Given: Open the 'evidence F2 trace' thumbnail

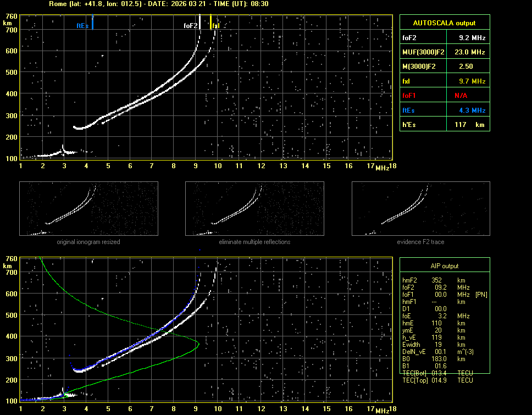Looking at the screenshot, I should point(420,208).
